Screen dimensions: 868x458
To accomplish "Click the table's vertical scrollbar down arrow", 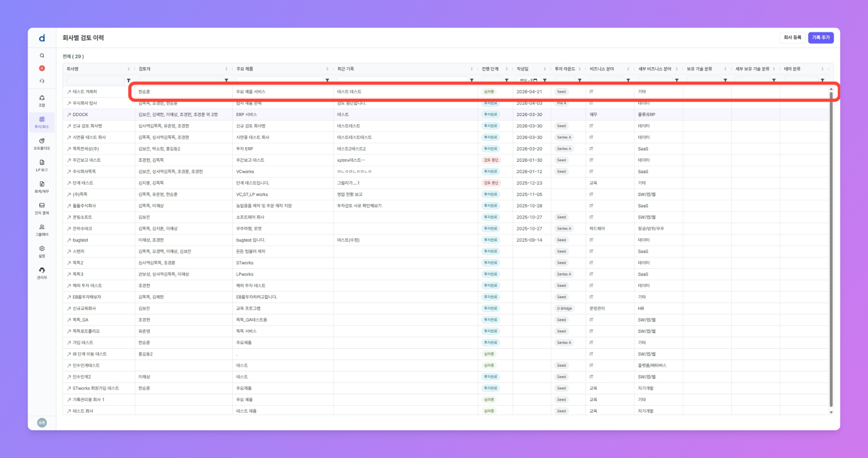I will tap(831, 412).
